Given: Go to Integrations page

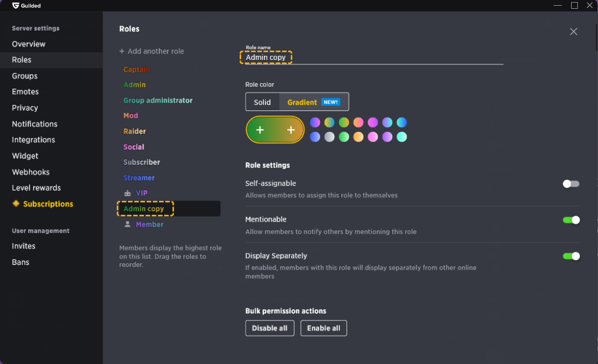Looking at the screenshot, I should 34,140.
